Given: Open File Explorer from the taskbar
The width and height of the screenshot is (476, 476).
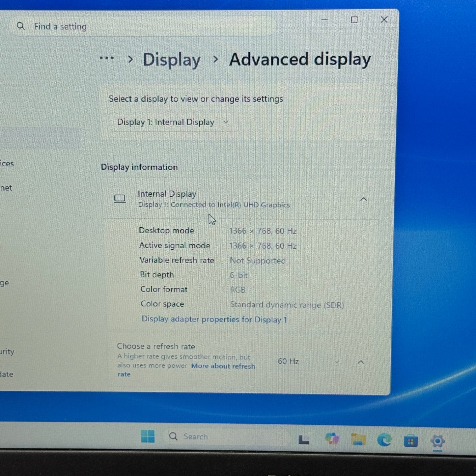Looking at the screenshot, I should click(x=358, y=440).
